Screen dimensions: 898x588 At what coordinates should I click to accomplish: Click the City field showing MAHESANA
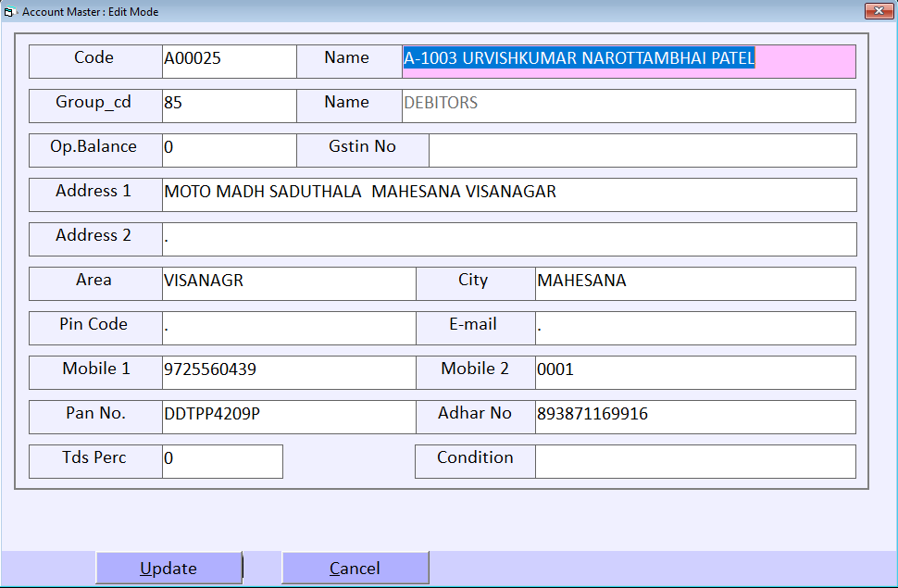pos(695,283)
